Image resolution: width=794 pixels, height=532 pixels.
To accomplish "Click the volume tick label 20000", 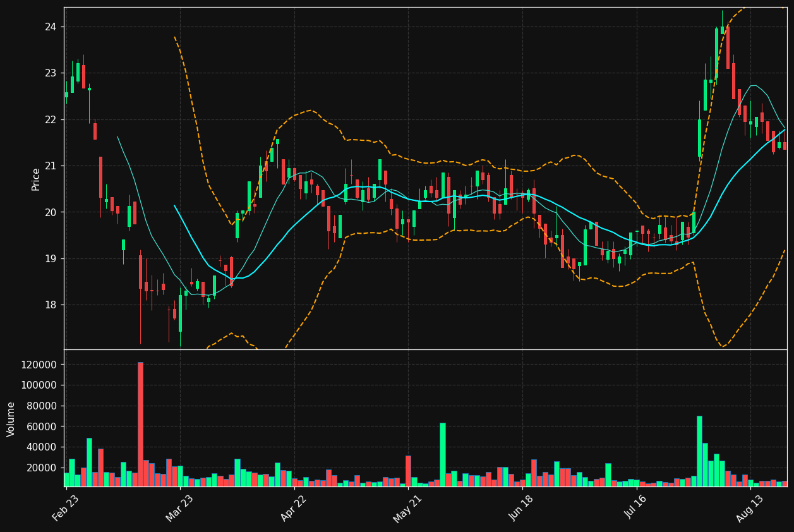I will click(x=42, y=468).
